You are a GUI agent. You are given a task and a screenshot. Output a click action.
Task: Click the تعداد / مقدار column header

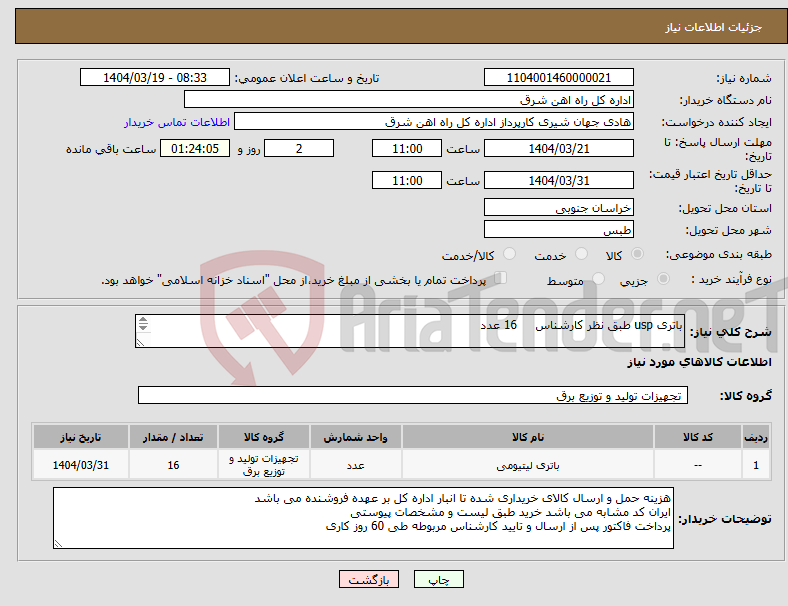point(173,437)
